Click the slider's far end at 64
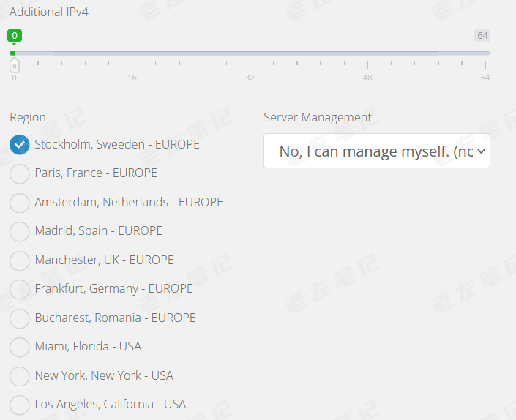Image resolution: width=516 pixels, height=420 pixels. pyautogui.click(x=485, y=53)
